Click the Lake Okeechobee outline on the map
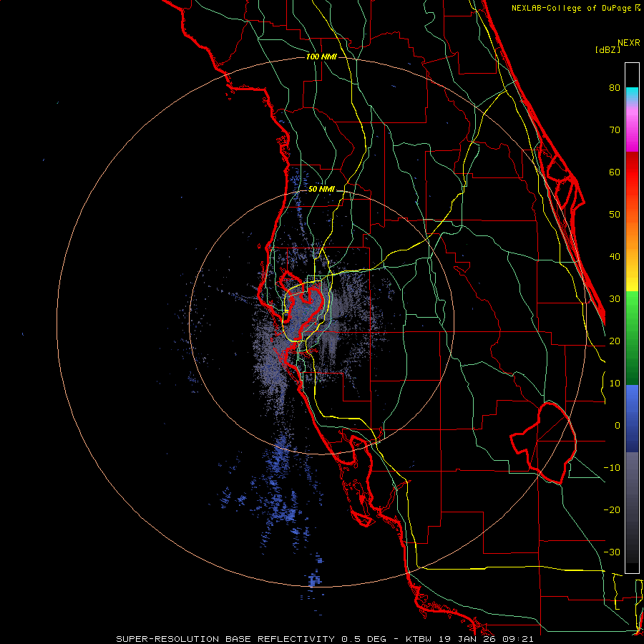The image size is (644, 644). (543, 443)
